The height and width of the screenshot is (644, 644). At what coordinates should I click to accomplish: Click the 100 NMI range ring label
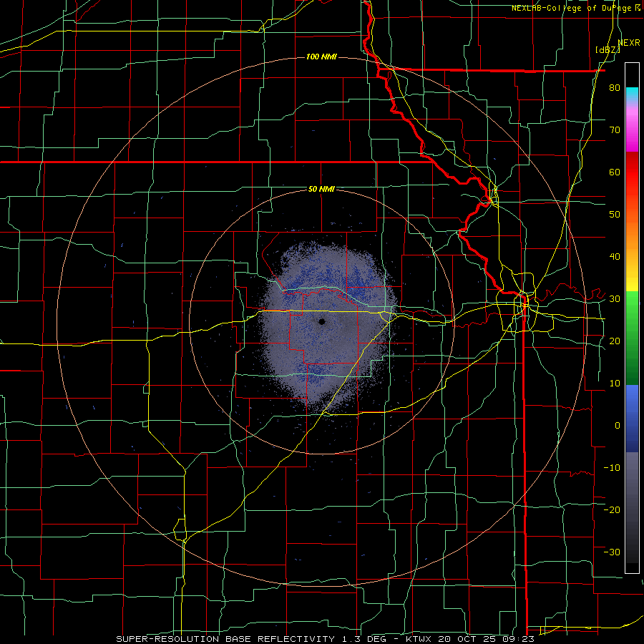coord(321,57)
